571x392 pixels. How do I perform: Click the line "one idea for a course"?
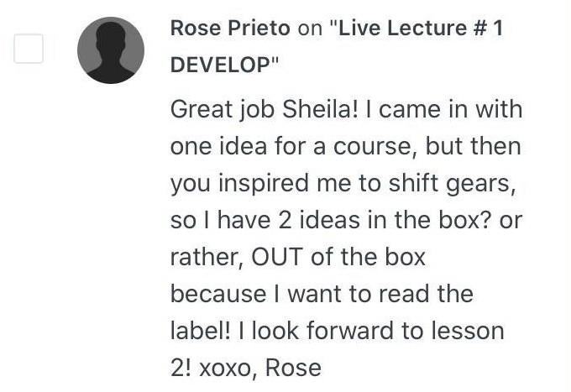pyautogui.click(x=294, y=146)
